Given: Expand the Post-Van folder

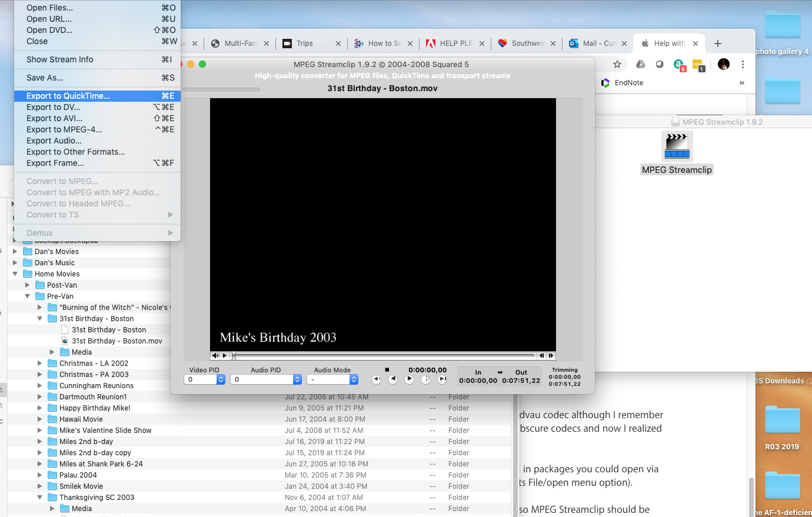Looking at the screenshot, I should click(x=28, y=285).
